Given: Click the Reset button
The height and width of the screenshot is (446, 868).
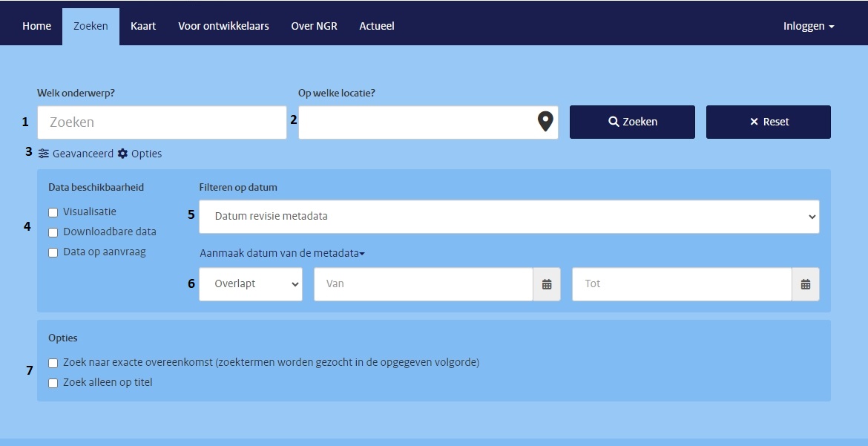Looking at the screenshot, I should (x=768, y=122).
